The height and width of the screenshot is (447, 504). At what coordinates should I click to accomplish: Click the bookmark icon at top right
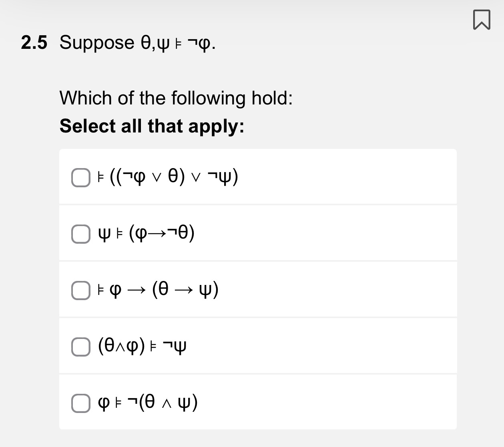pos(482,19)
